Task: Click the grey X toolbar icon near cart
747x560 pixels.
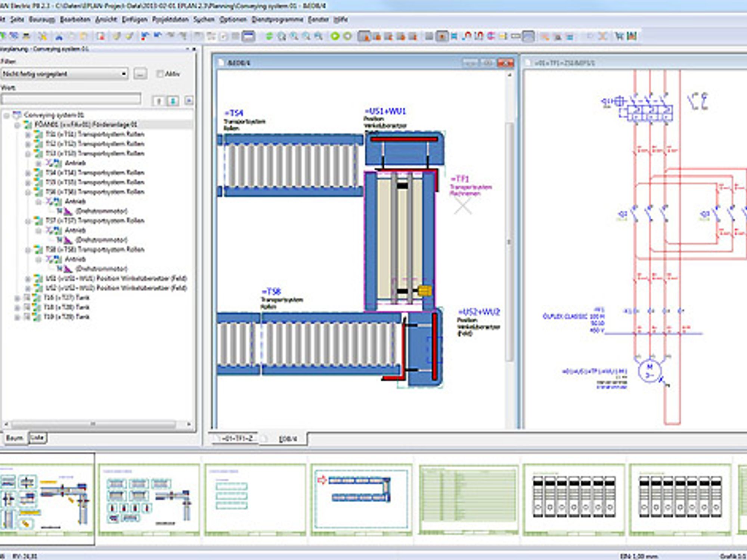Action: 603,36
